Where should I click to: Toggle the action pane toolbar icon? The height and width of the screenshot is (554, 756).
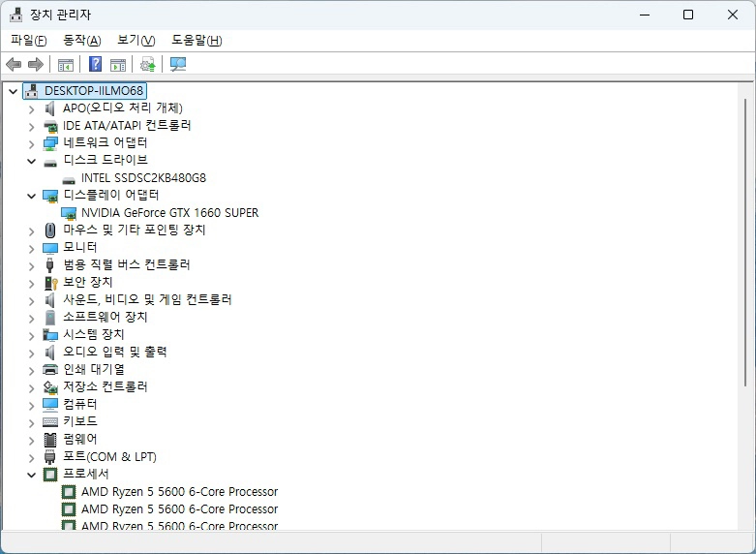118,64
